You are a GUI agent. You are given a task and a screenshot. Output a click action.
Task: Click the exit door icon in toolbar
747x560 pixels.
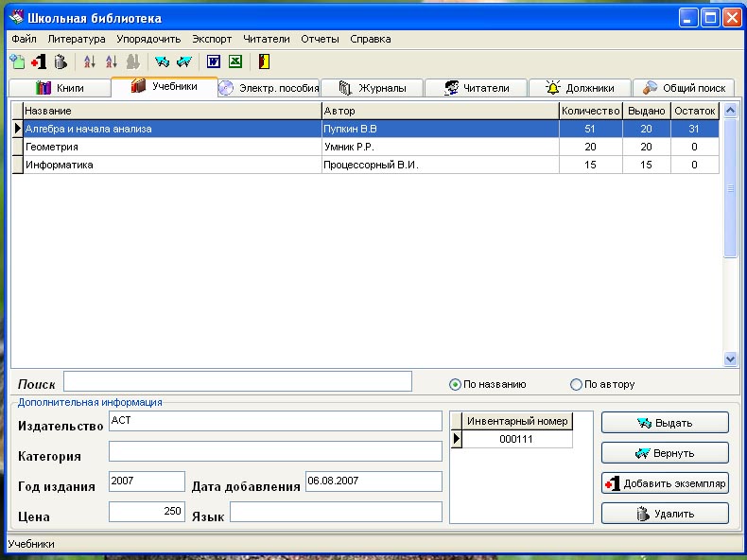(265, 61)
